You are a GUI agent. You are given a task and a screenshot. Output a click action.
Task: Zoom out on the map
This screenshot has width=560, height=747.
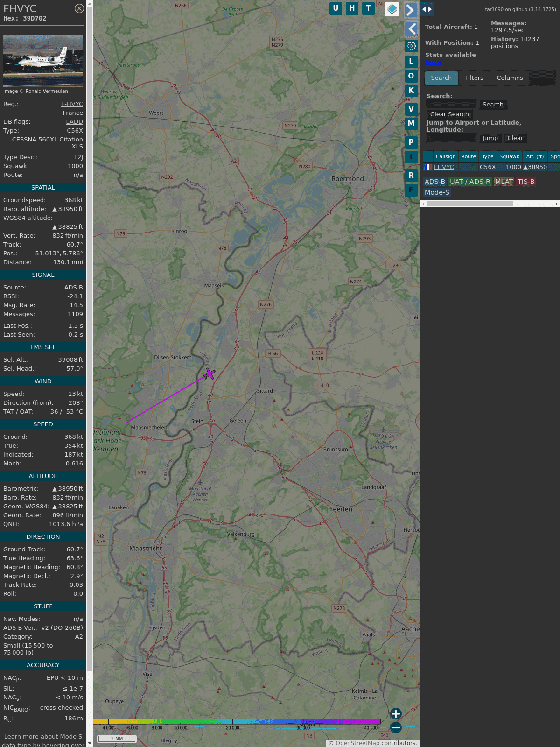pyautogui.click(x=396, y=727)
